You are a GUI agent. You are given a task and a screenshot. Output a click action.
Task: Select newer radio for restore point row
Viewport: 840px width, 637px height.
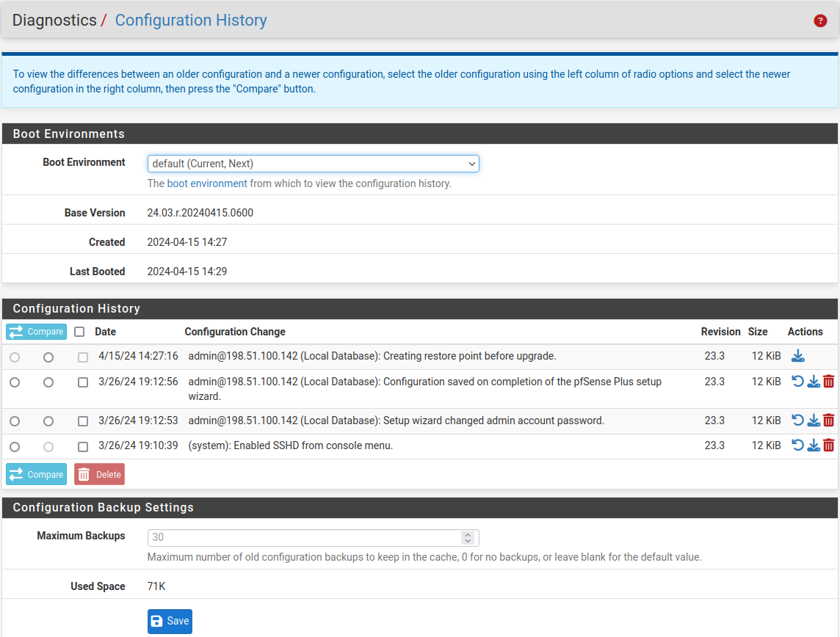[x=48, y=357]
